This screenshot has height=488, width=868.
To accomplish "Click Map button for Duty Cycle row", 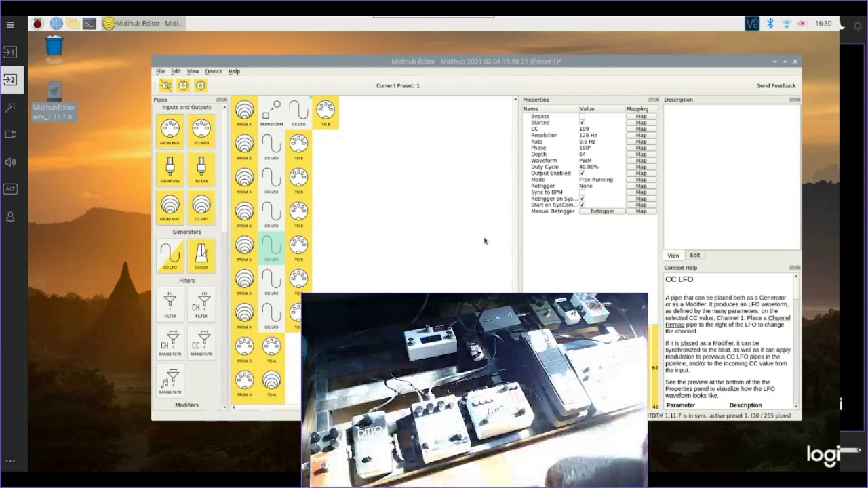I will (x=641, y=167).
